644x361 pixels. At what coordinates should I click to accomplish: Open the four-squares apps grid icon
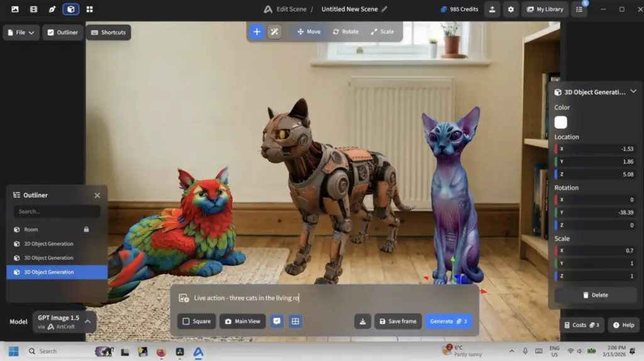(89, 9)
